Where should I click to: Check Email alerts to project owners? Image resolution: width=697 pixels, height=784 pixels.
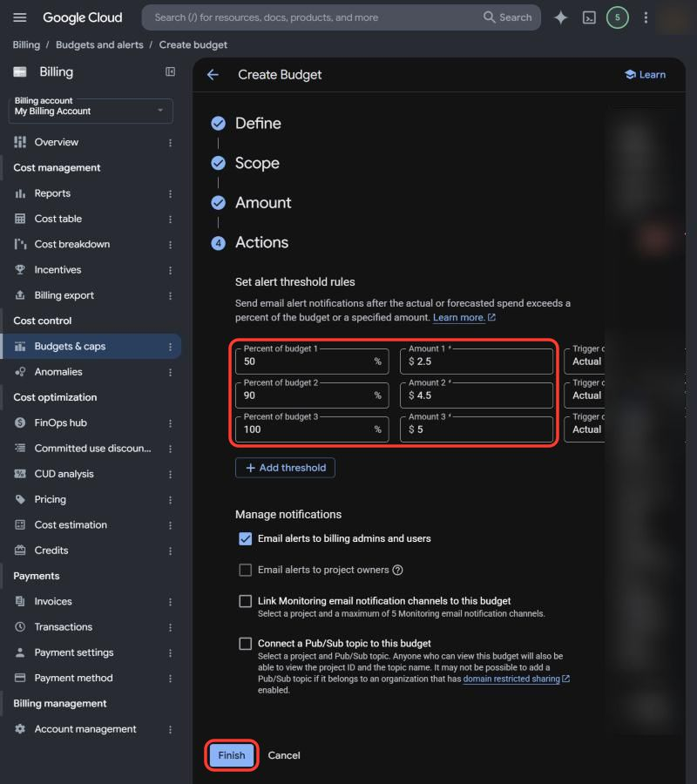(x=245, y=570)
